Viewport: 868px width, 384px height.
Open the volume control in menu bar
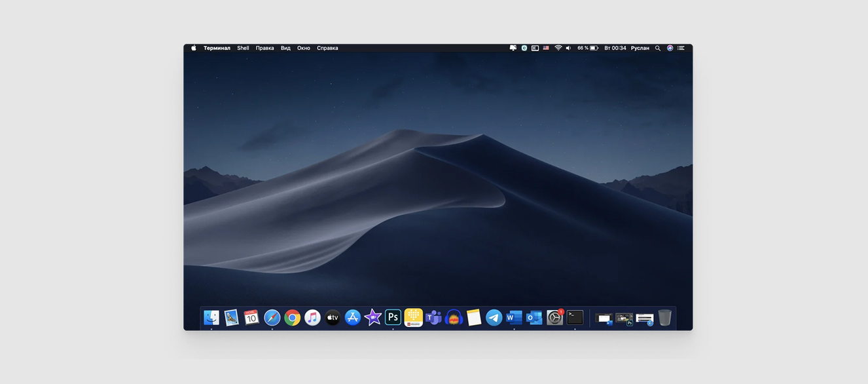tap(568, 48)
